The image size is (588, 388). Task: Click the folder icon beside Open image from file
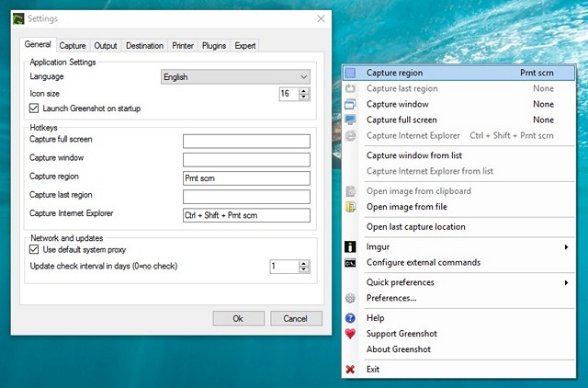pyautogui.click(x=350, y=207)
